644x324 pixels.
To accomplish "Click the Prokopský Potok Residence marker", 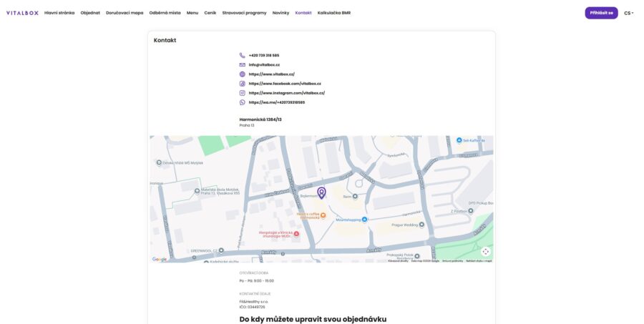I will [417, 256].
